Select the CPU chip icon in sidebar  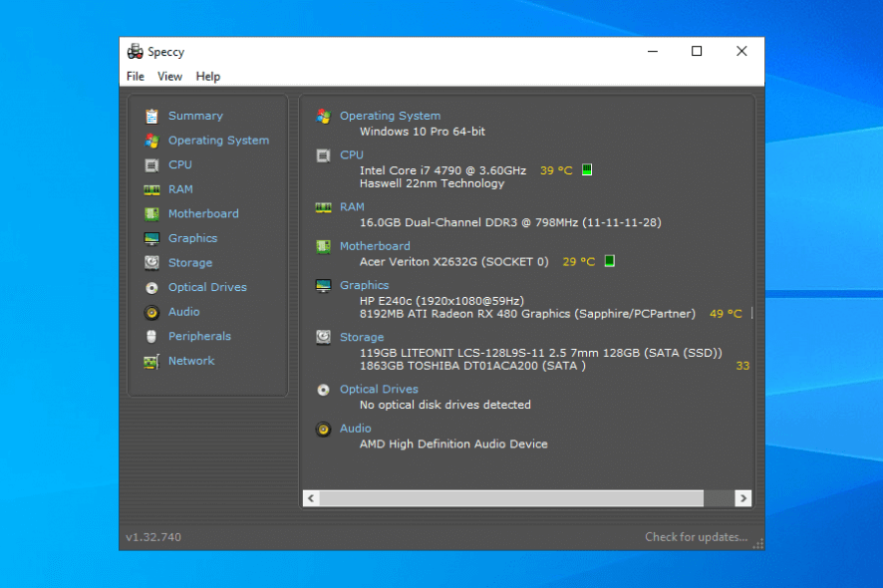click(151, 165)
